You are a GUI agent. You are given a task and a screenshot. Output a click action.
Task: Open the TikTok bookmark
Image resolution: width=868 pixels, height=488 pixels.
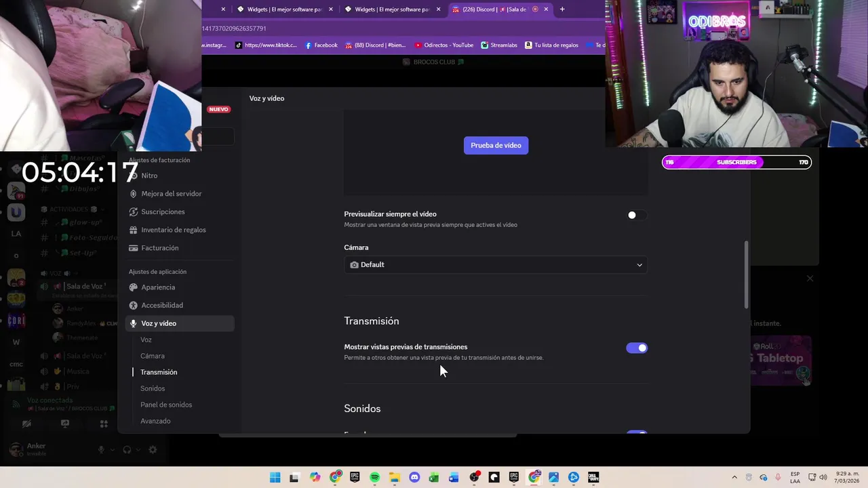pos(266,45)
